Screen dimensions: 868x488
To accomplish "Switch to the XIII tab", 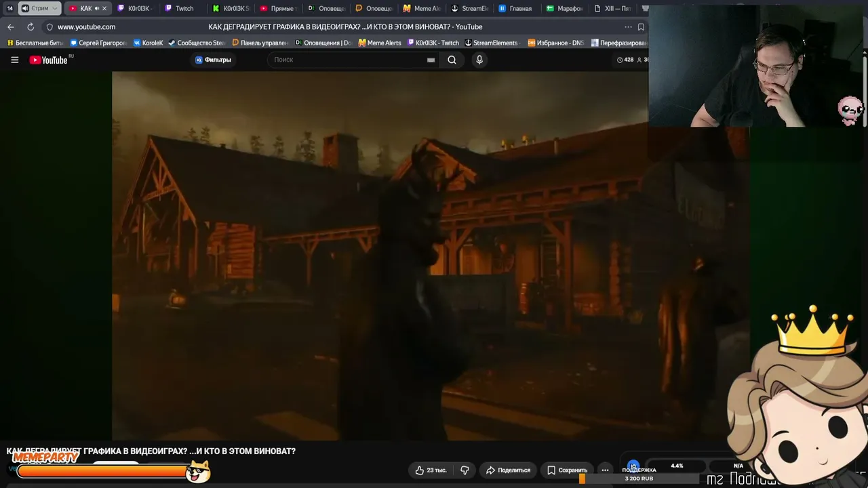I will click(x=612, y=8).
